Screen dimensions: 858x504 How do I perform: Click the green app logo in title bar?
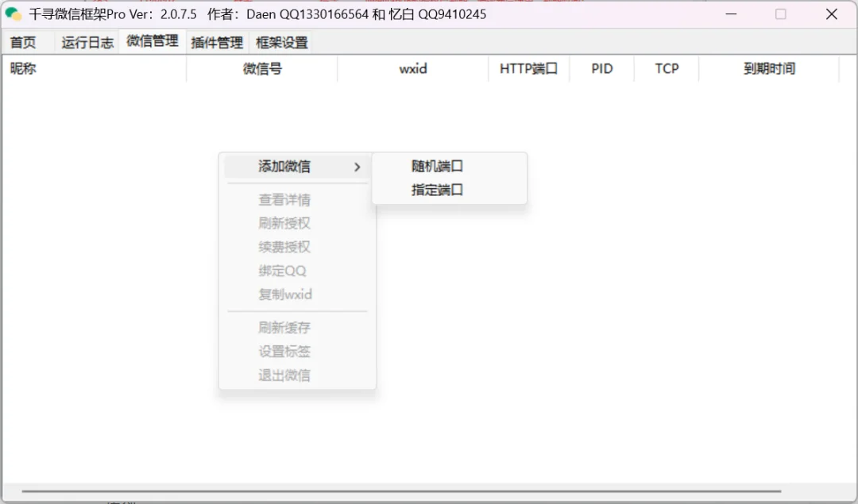[x=14, y=14]
